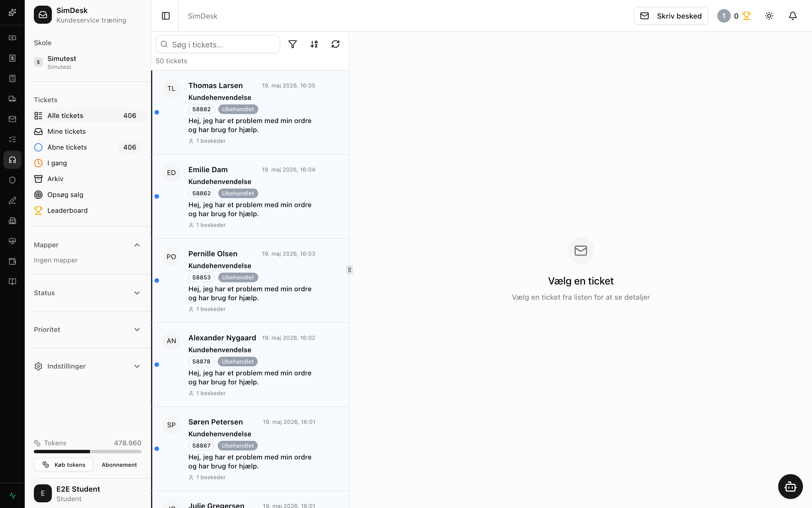Open the mail envelope icon in left rail

[x=12, y=119]
